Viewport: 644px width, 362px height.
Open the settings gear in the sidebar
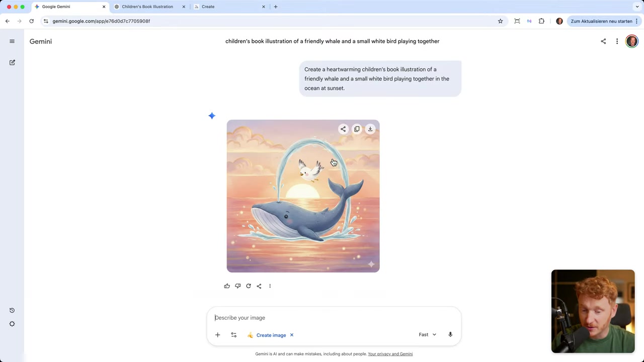click(12, 324)
